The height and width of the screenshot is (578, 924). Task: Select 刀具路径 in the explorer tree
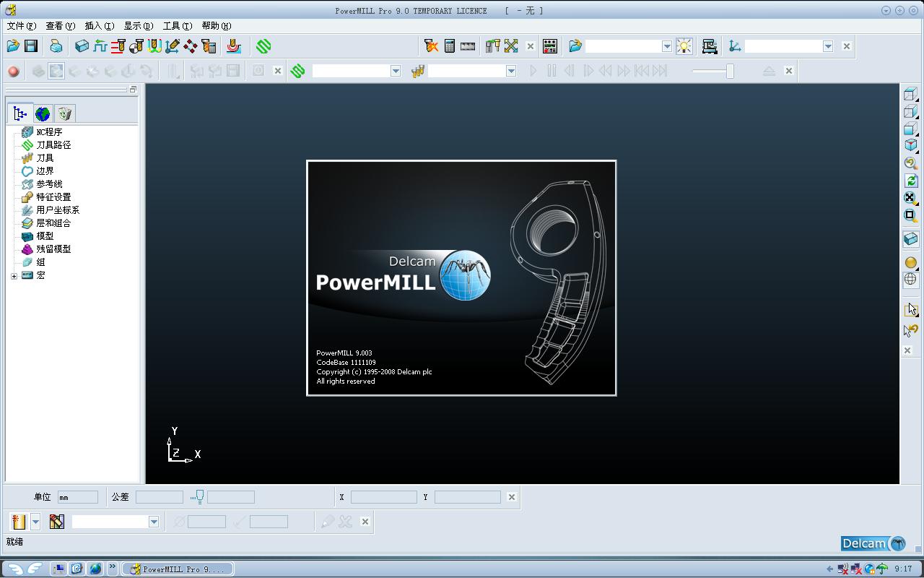click(53, 145)
